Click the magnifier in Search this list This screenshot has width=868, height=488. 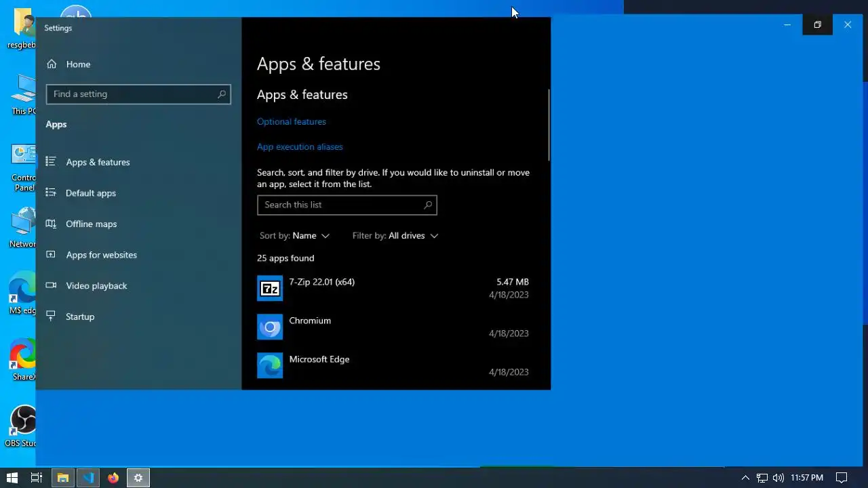click(x=428, y=205)
